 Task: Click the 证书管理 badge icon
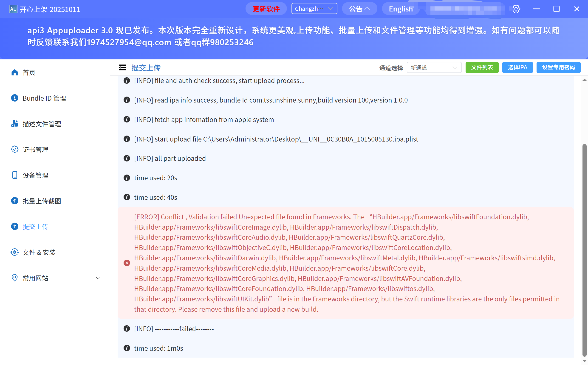pyautogui.click(x=14, y=150)
